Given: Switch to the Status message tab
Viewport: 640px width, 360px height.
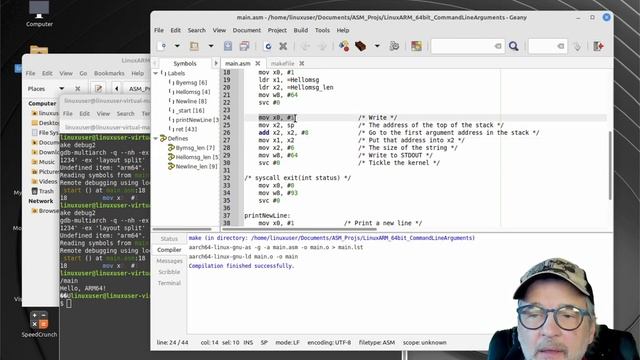Looking at the screenshot, I should pyautogui.click(x=169, y=239).
